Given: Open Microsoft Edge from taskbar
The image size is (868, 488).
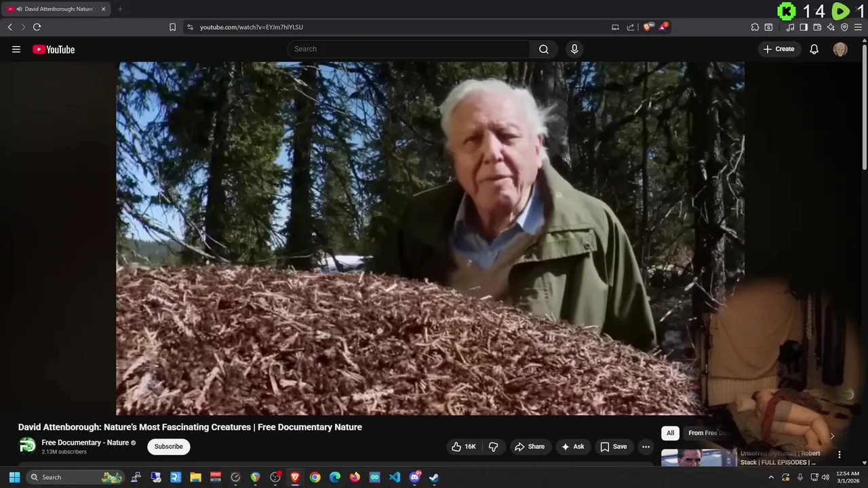Looking at the screenshot, I should point(335,477).
